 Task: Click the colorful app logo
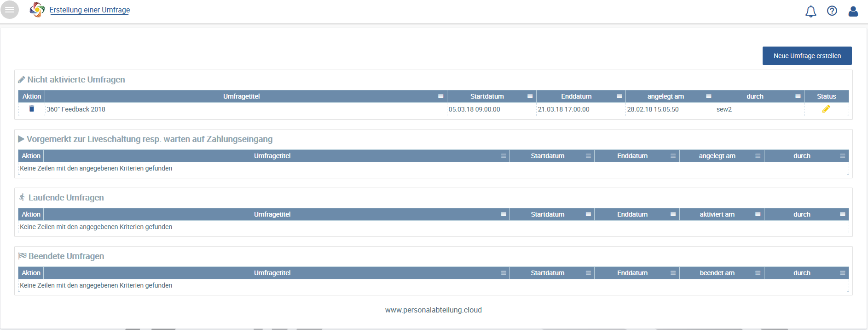click(37, 10)
